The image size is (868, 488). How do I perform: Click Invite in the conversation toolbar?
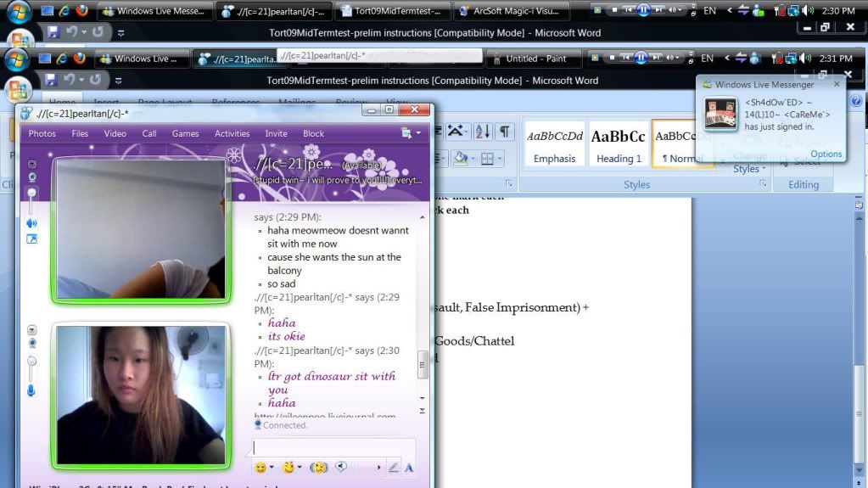[x=277, y=133]
